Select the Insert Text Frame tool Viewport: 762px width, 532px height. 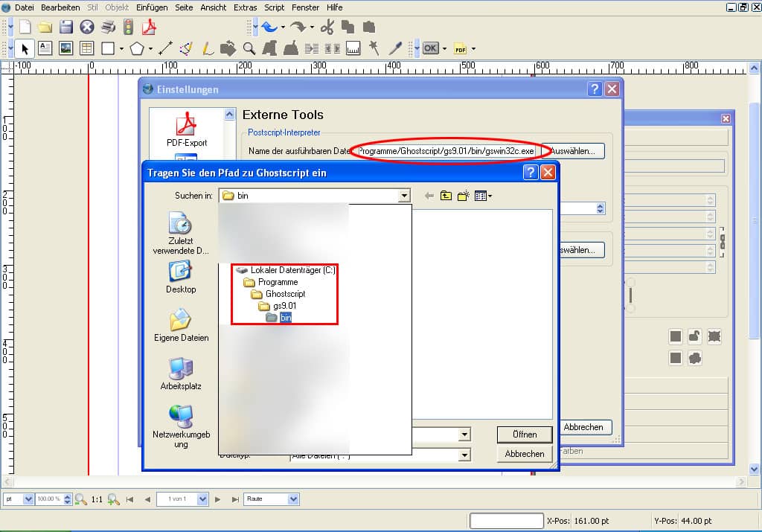(45, 48)
